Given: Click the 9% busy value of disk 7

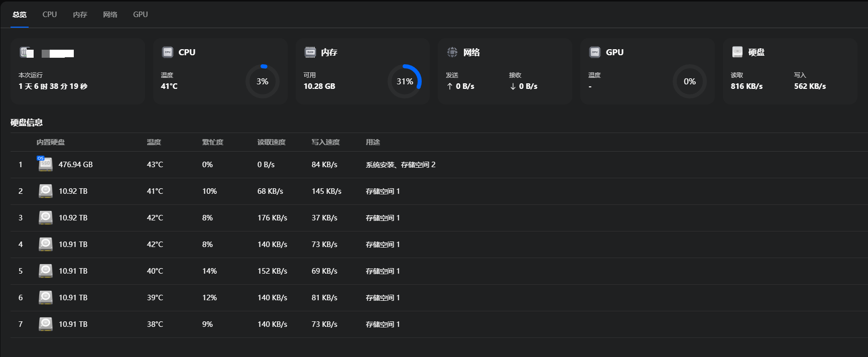Looking at the screenshot, I should click(208, 324).
